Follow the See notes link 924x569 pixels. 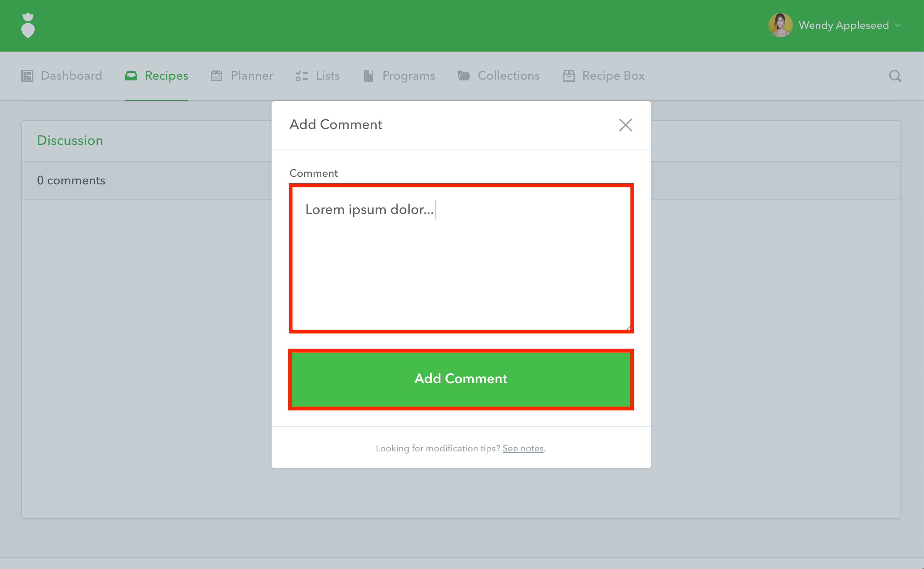tap(523, 448)
